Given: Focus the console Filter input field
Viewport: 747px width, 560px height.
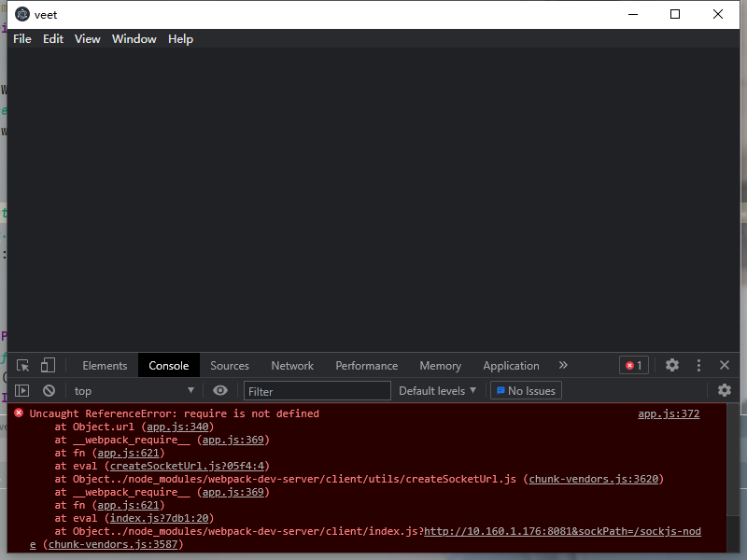Looking at the screenshot, I should (x=317, y=391).
